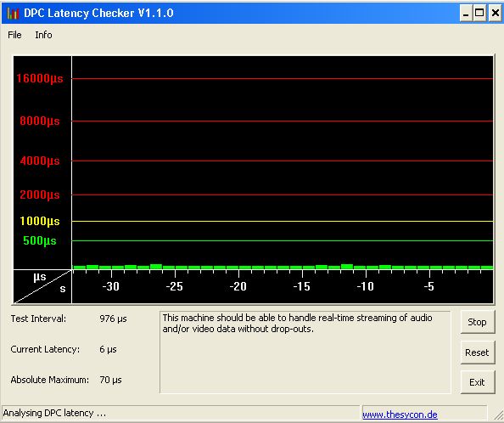Click the Test Interval value 976 µs

coord(113,319)
